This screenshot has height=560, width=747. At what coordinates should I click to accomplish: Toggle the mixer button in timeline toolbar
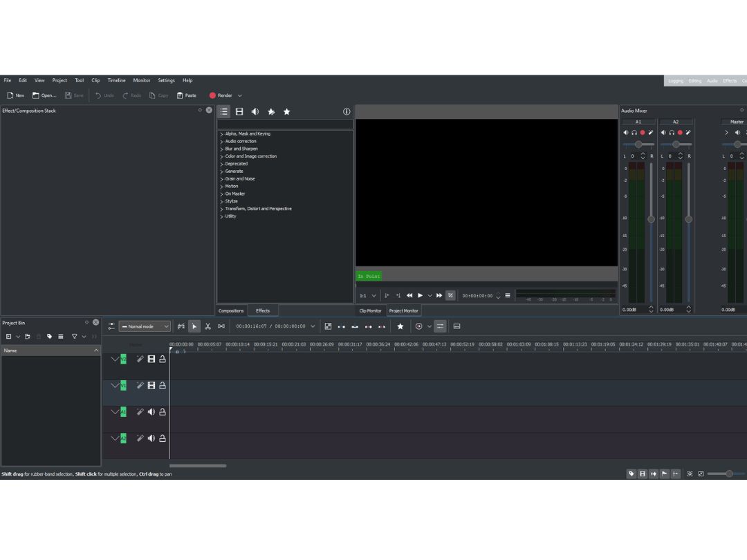(x=440, y=326)
